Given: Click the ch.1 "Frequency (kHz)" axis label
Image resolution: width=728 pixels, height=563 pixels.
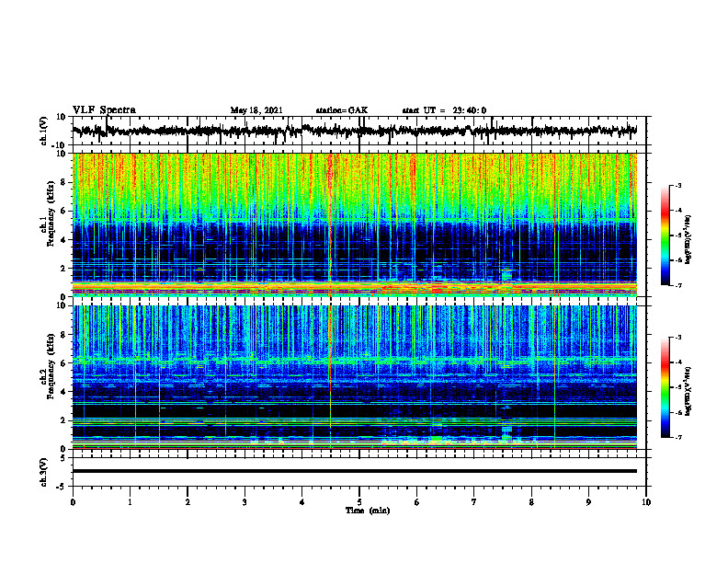Looking at the screenshot, I should click(x=51, y=214).
